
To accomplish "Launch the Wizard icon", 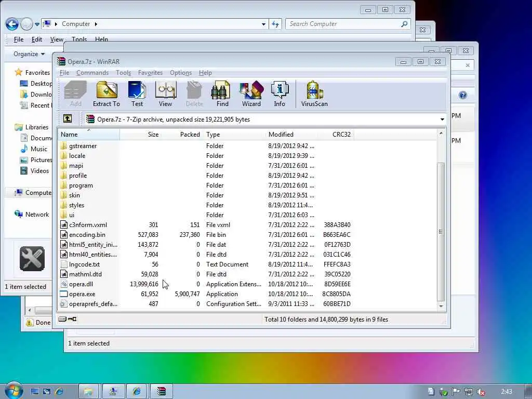I will tap(251, 94).
